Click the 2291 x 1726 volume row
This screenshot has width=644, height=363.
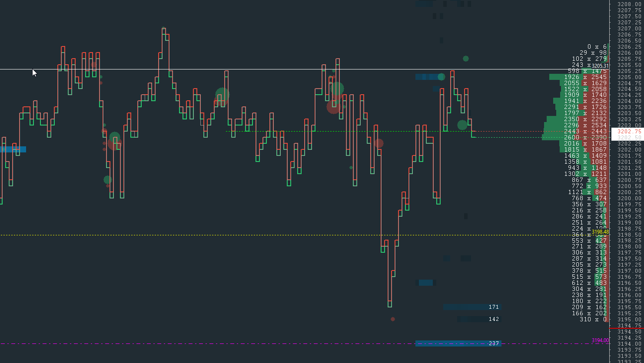coord(586,107)
